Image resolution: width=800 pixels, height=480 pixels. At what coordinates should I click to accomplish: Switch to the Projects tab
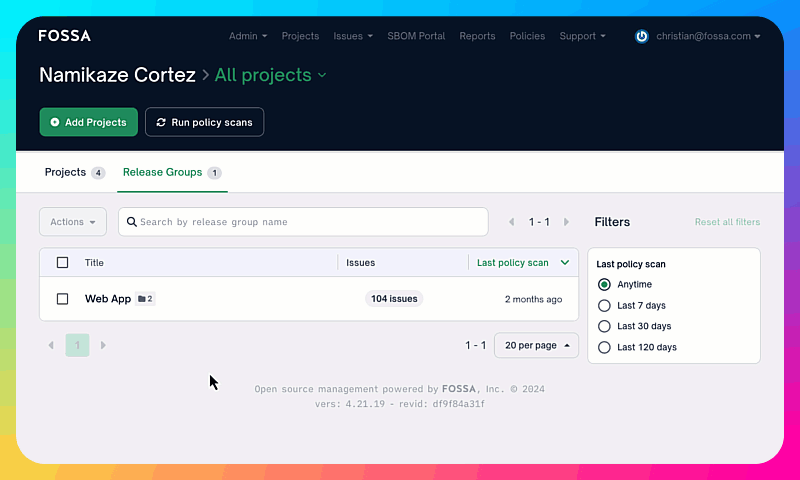coord(66,172)
